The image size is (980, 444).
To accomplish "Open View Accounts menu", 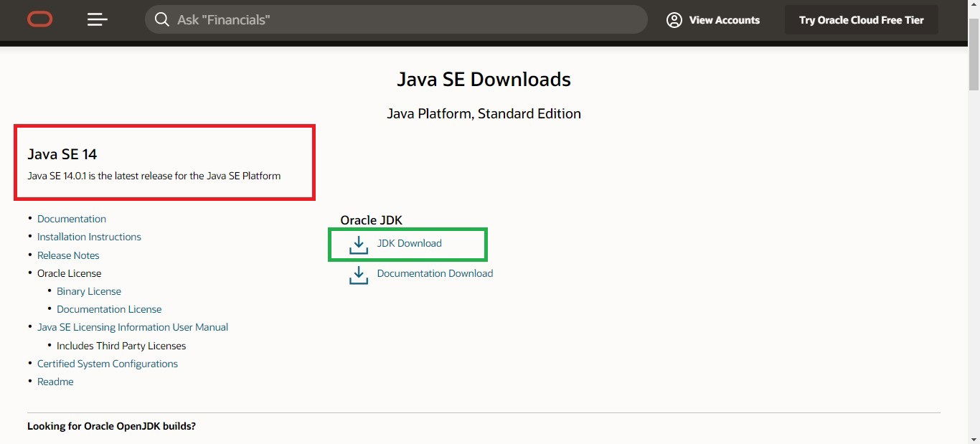I will [x=724, y=20].
